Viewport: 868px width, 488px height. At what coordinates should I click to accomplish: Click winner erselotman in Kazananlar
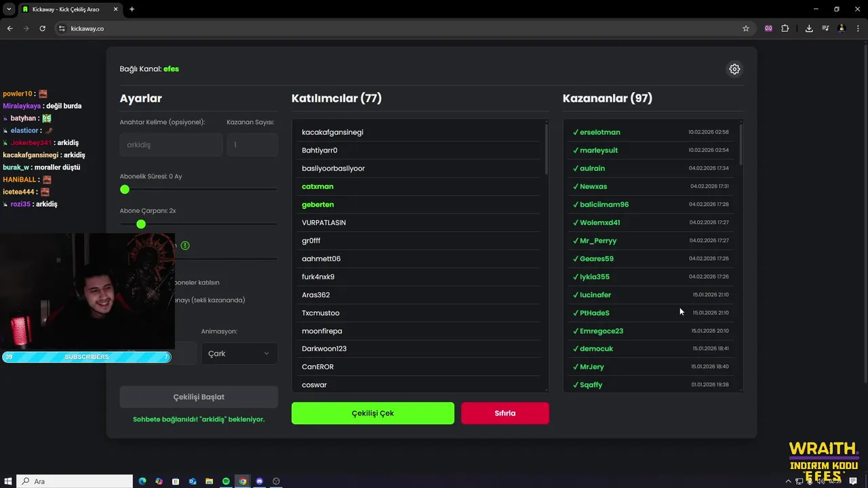600,132
